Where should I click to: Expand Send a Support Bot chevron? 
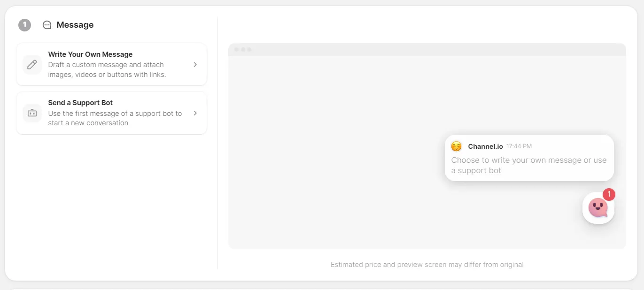[195, 113]
